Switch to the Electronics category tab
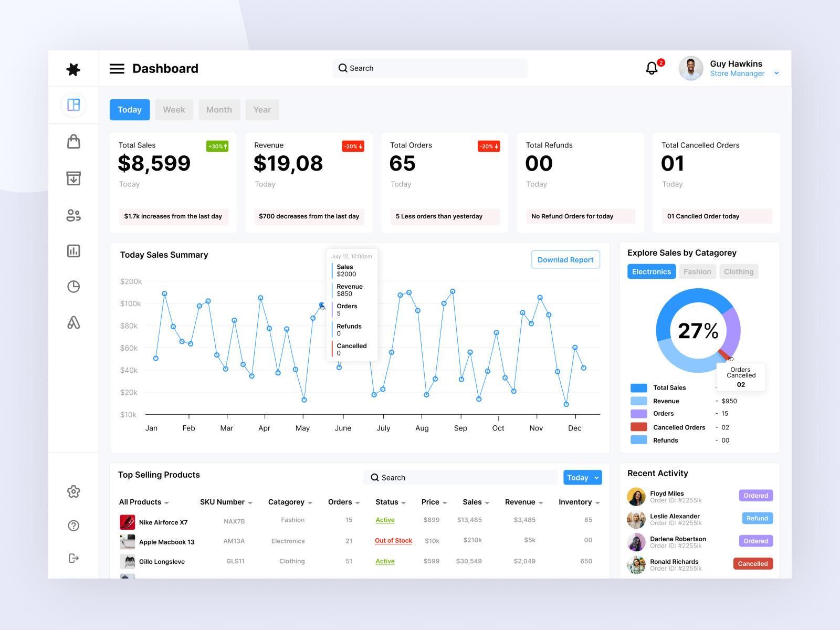This screenshot has height=630, width=840. click(x=651, y=271)
